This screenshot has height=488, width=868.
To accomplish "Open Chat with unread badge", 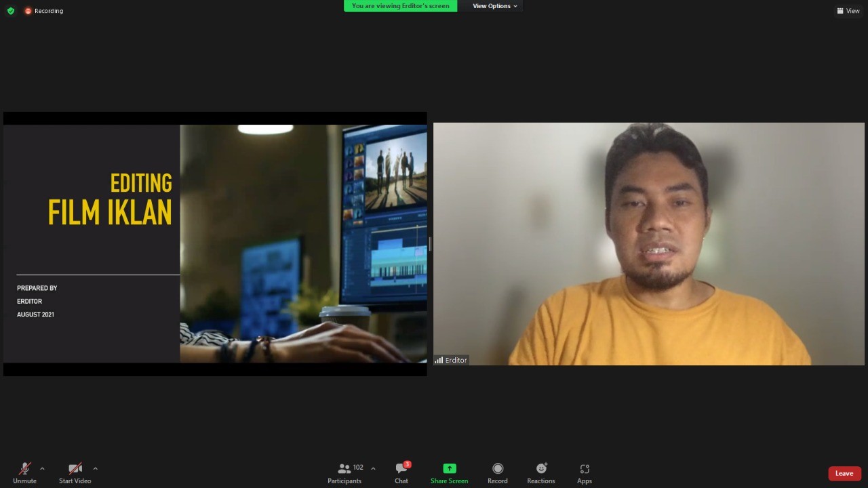I will [x=402, y=473].
